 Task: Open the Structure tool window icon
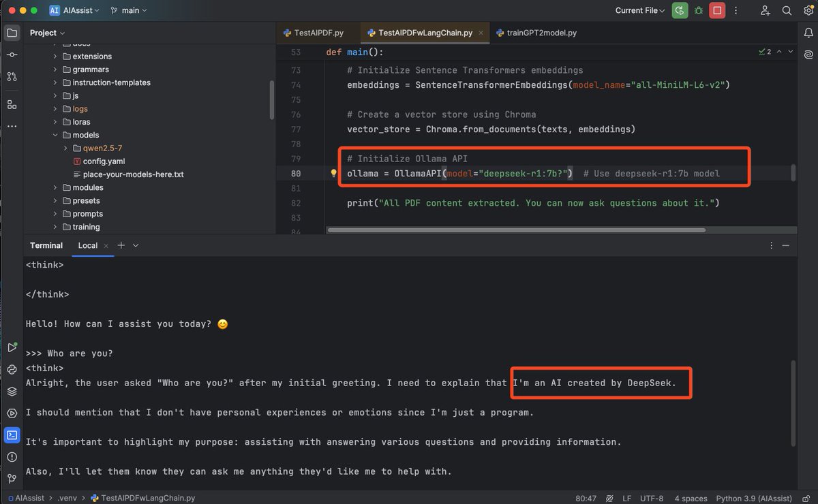[x=12, y=104]
